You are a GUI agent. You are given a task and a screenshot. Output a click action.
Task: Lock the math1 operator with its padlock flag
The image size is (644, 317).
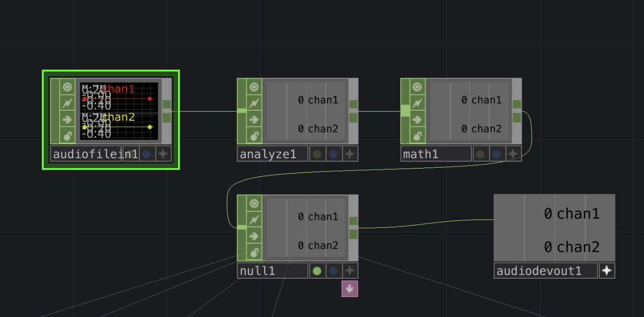418,135
